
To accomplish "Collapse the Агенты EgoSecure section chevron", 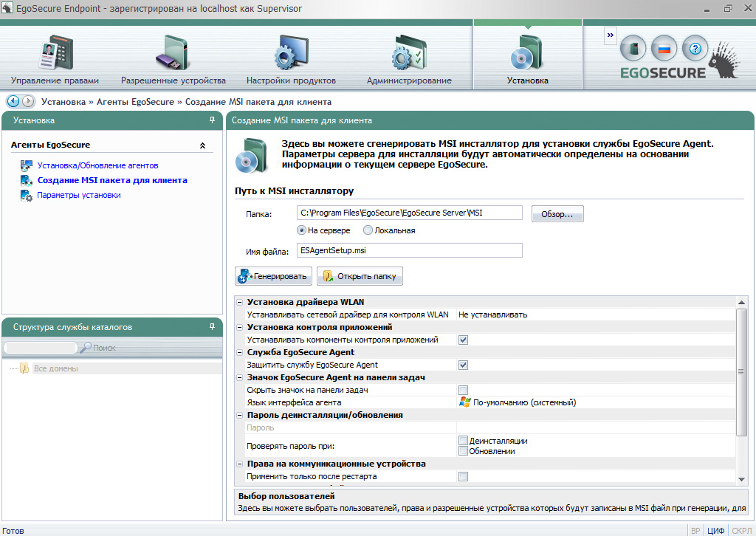I will tap(202, 145).
